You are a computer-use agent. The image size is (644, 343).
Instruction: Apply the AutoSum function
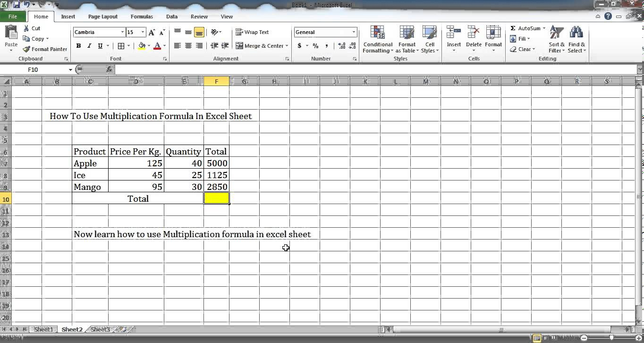(x=525, y=28)
